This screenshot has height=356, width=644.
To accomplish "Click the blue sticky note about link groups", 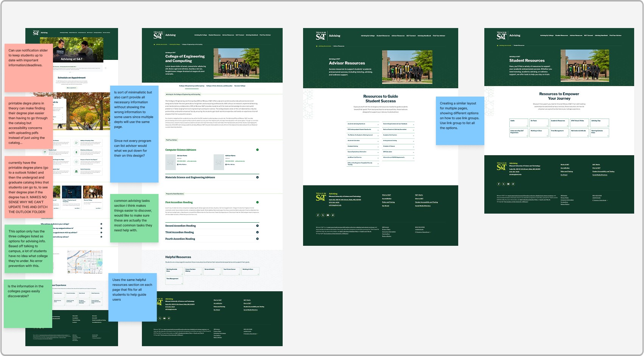I will 460,121.
